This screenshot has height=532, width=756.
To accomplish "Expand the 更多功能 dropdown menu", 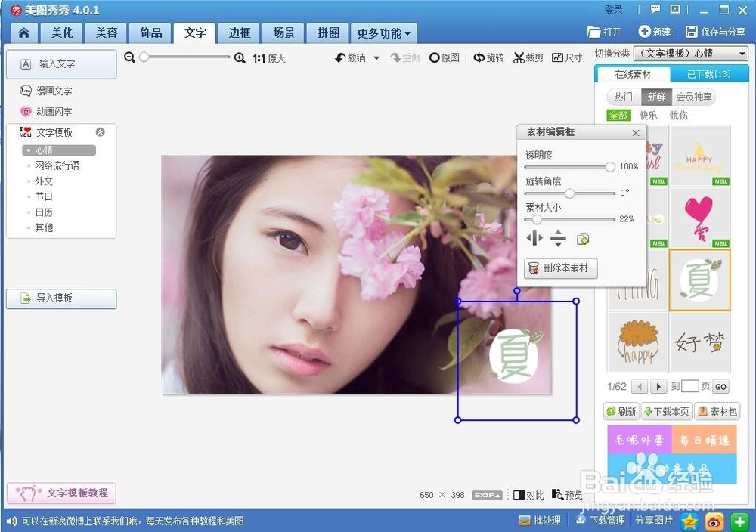I will (x=383, y=32).
